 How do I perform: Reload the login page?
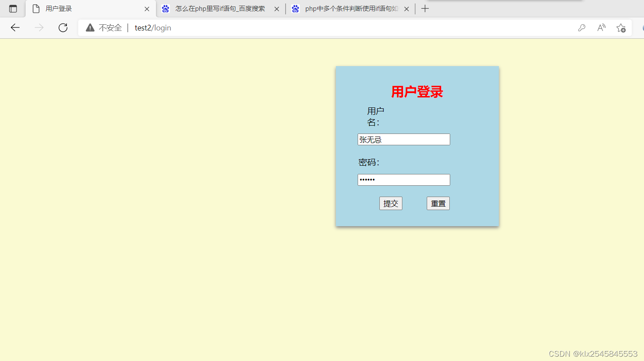point(63,28)
